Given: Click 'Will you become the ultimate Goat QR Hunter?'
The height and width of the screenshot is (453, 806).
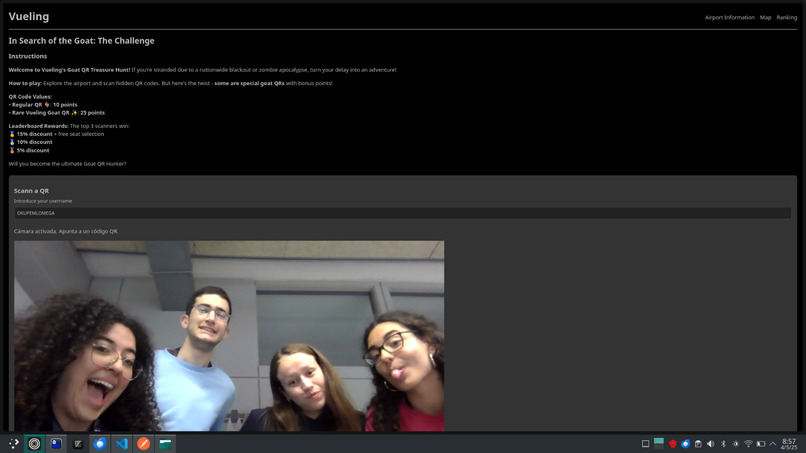Looking at the screenshot, I should [67, 164].
